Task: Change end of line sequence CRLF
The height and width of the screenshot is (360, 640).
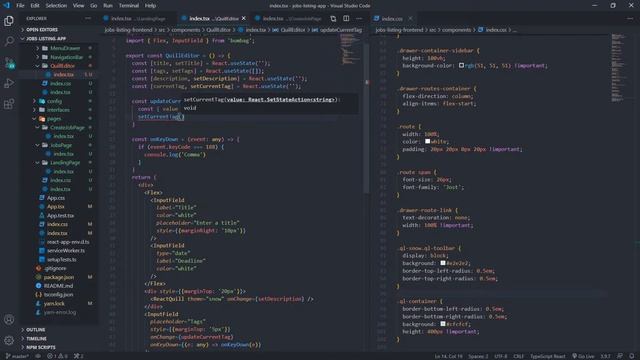Action: [518, 356]
